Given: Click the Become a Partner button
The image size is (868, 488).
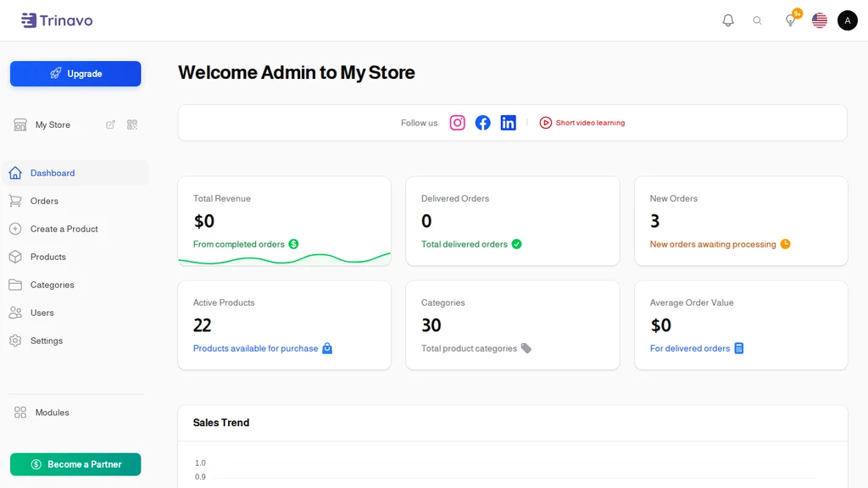Looking at the screenshot, I should 75,464.
